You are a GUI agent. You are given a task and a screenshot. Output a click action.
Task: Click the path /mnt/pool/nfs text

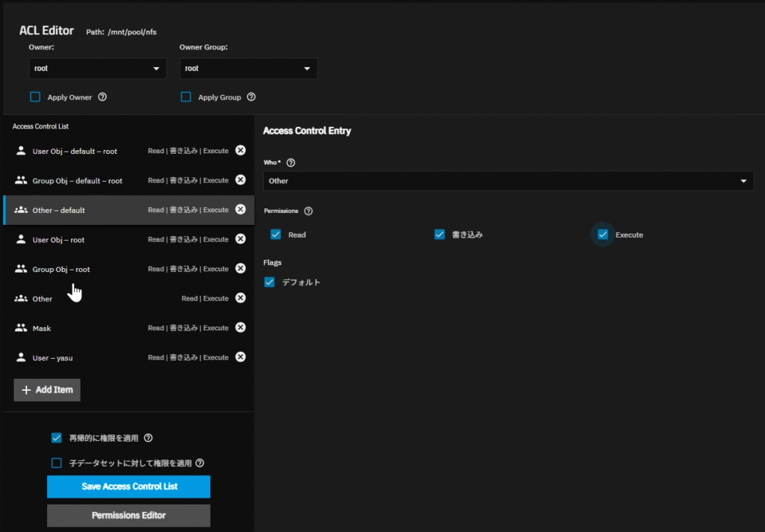pyautogui.click(x=132, y=31)
